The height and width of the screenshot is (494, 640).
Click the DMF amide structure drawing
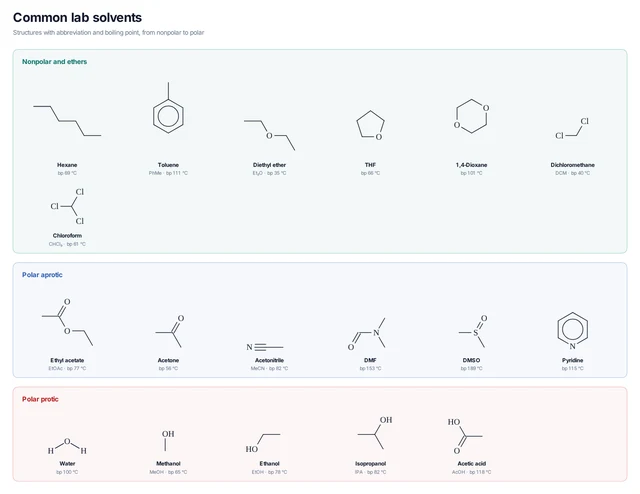pos(367,334)
